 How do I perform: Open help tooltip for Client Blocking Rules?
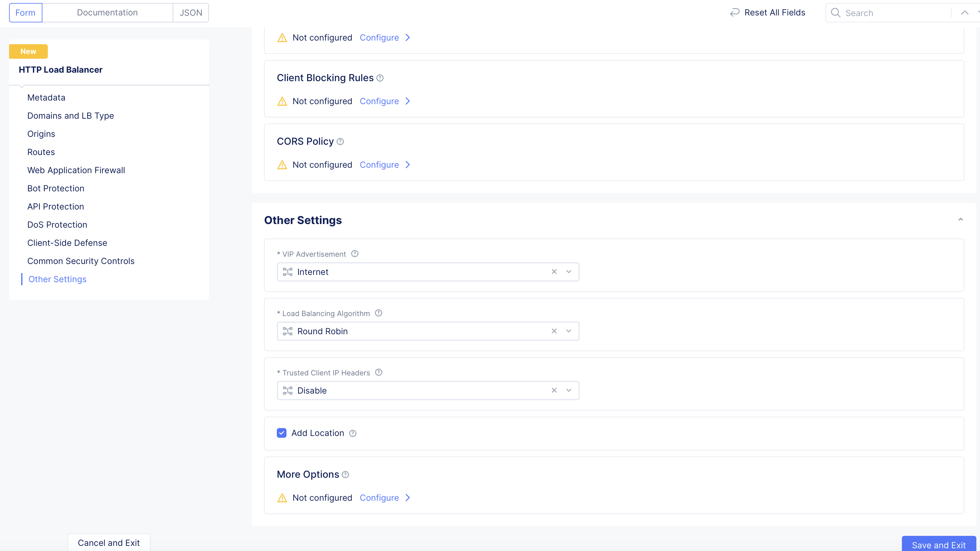click(x=380, y=78)
